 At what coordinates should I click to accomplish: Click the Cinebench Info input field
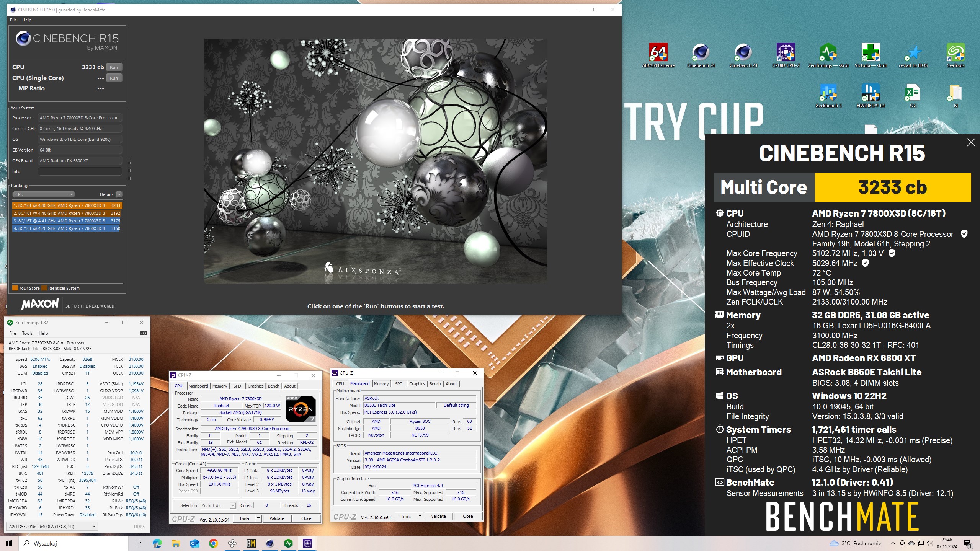tap(80, 171)
